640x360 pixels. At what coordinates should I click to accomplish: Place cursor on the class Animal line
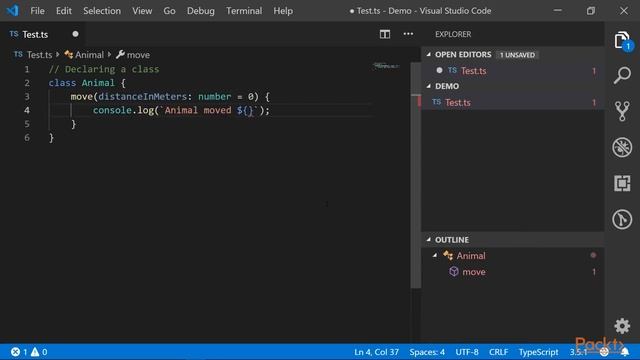click(x=87, y=83)
